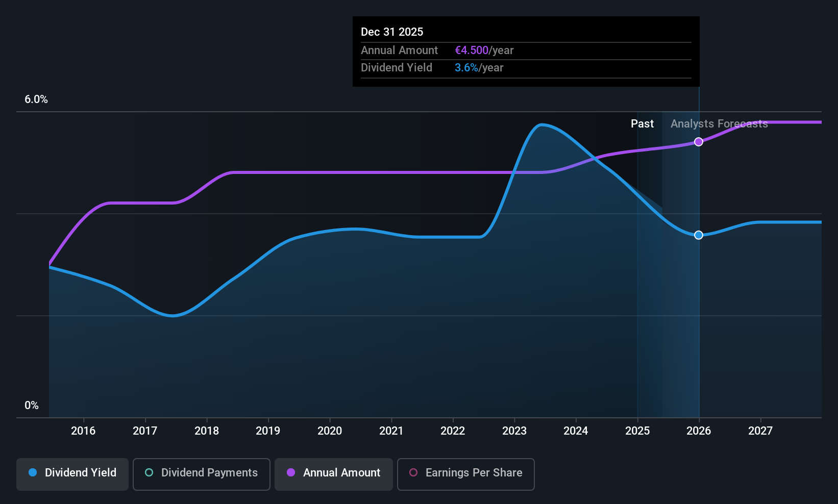Click the 2020 x-axis label
Image resolution: width=838 pixels, height=504 pixels.
[x=330, y=431]
